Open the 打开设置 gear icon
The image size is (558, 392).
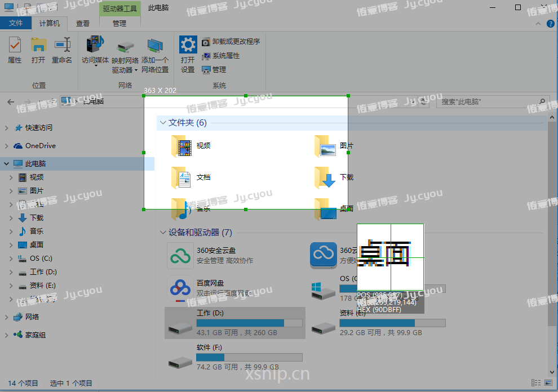pyautogui.click(x=188, y=44)
